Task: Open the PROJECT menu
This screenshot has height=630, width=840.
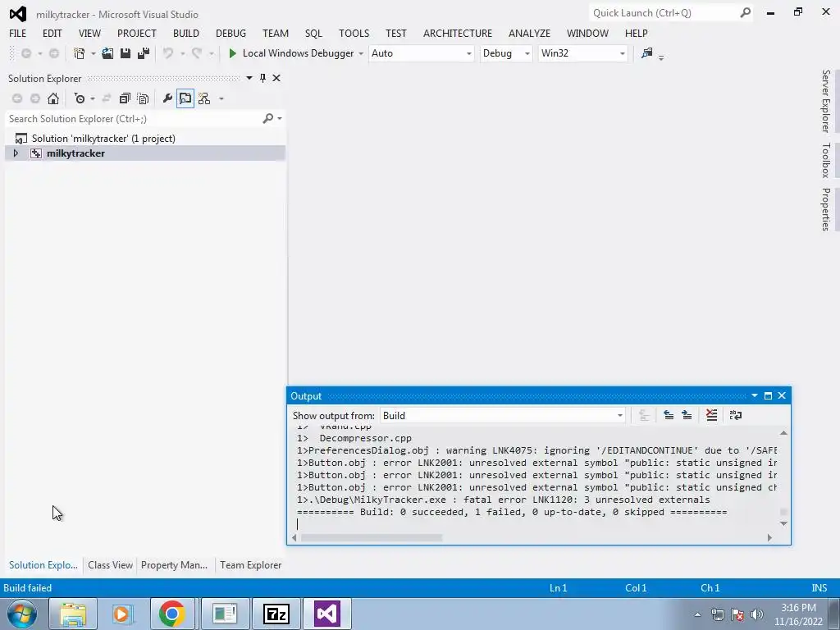Action: click(x=137, y=33)
